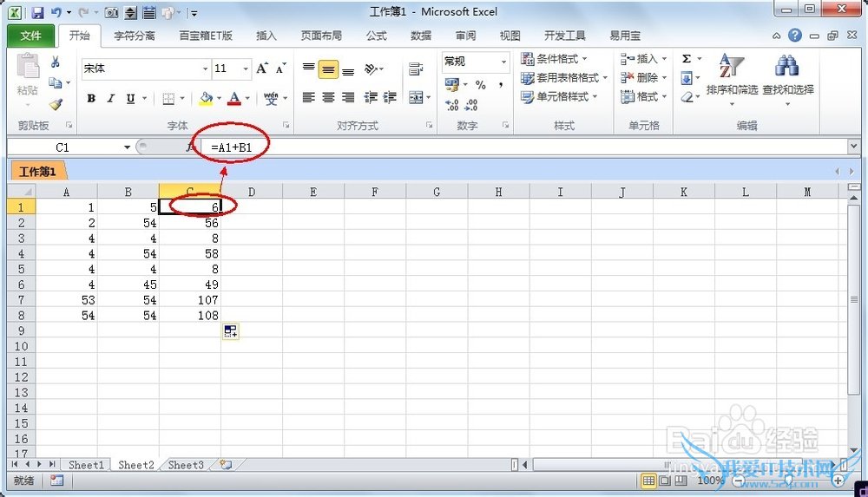
Task: Switch to the 公式 Formulas tab
Action: (x=377, y=36)
